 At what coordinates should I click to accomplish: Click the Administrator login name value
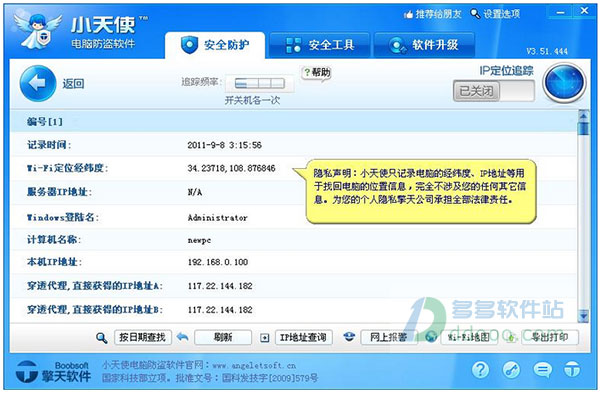[218, 218]
